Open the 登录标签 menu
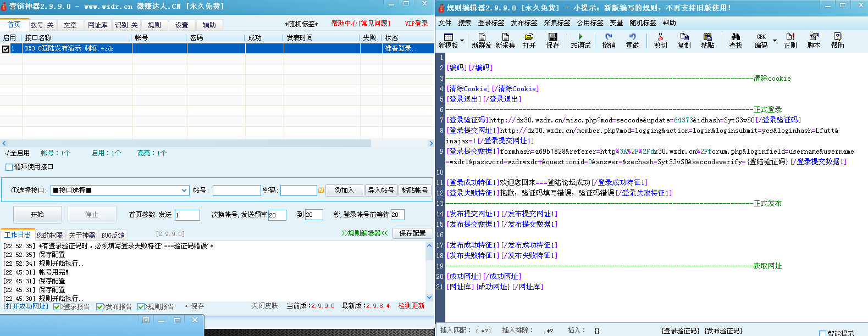This screenshot has height=336, width=868. click(x=491, y=23)
